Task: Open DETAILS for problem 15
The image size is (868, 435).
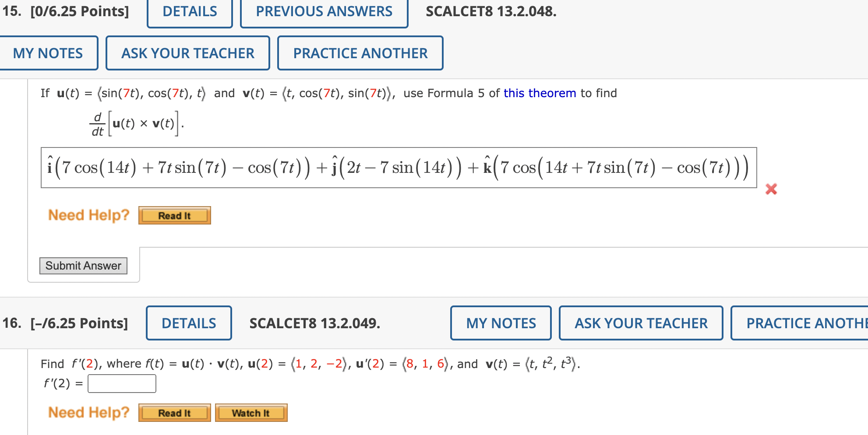Action: point(189,12)
